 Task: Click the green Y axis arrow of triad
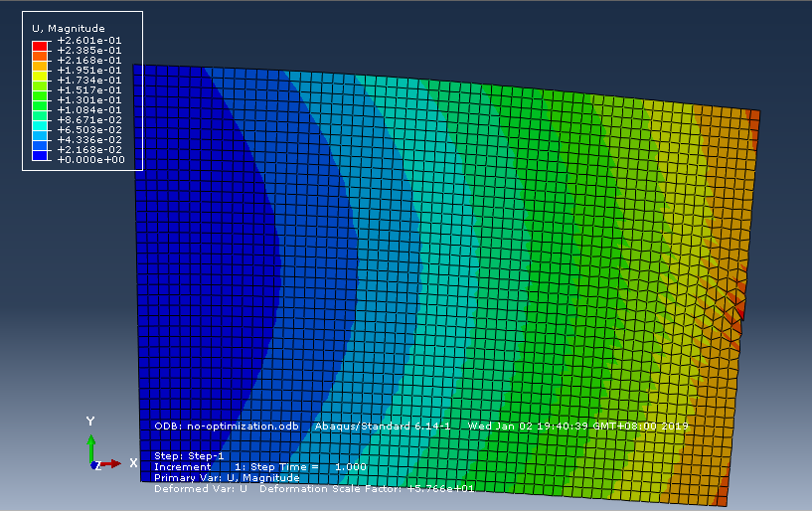click(x=91, y=447)
